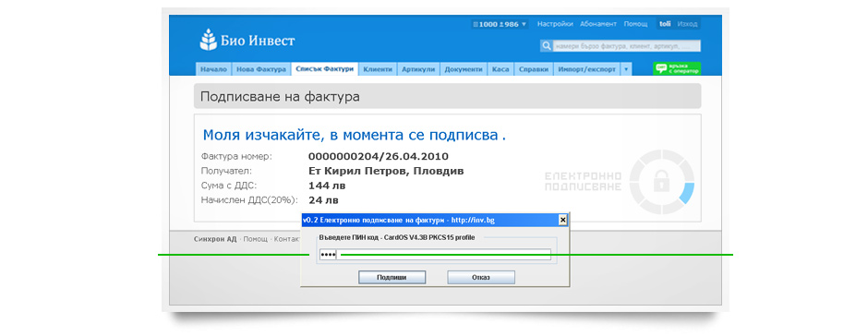Image resolution: width=868 pixels, height=336 pixels.
Task: Expand the 1000 / 986 balance dropdown
Action: coord(500,24)
